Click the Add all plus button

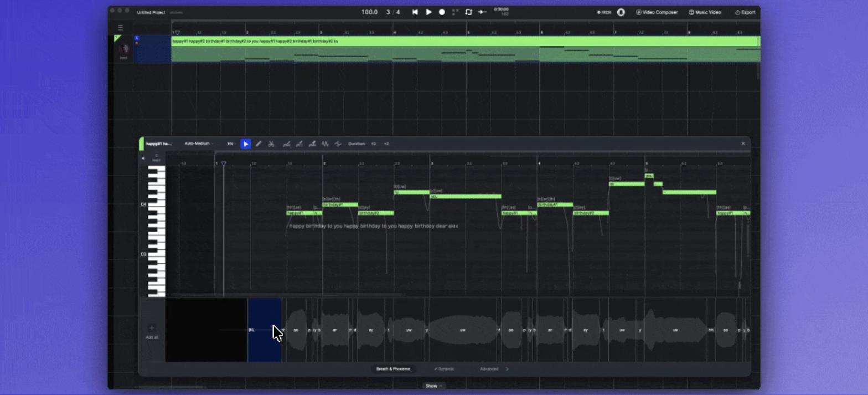click(x=152, y=329)
